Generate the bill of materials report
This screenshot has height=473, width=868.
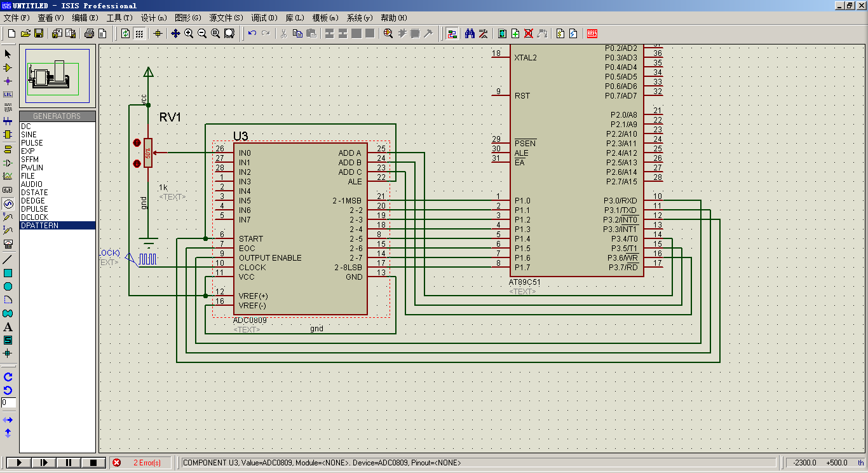[x=560, y=34]
